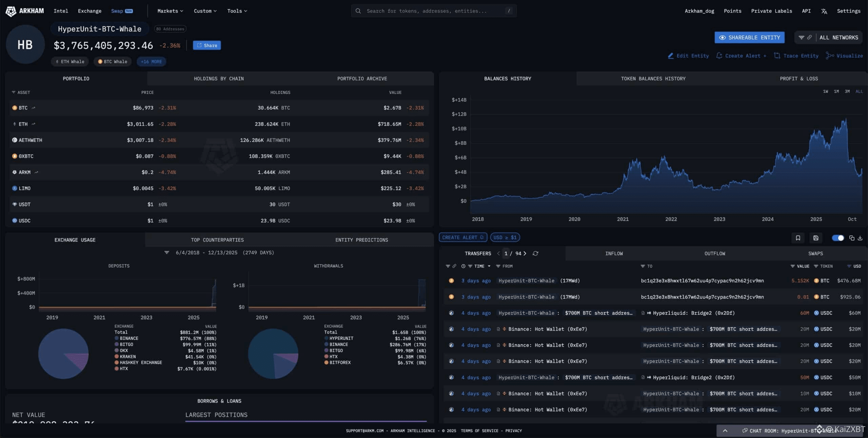The height and width of the screenshot is (438, 868).
Task: Save the chart view
Action: pos(816,238)
